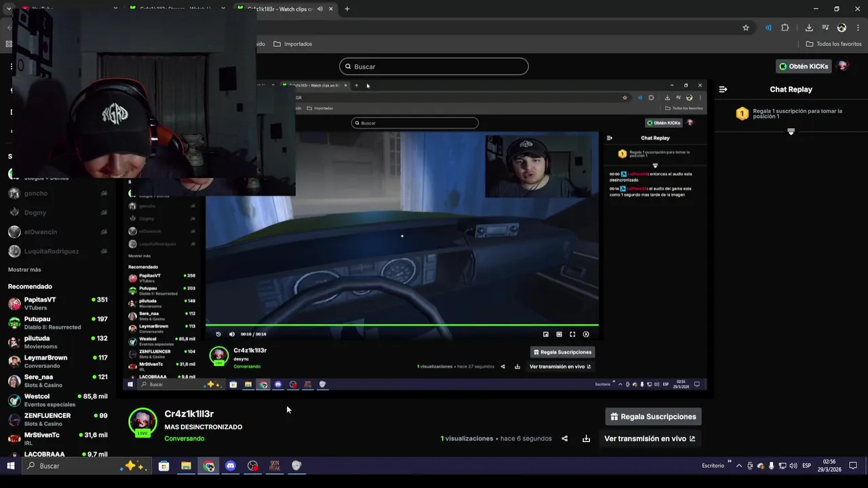Image resolution: width=868 pixels, height=488 pixels.
Task: Open LuquitaRodriguez's channel in the sidebar
Action: tap(58, 251)
